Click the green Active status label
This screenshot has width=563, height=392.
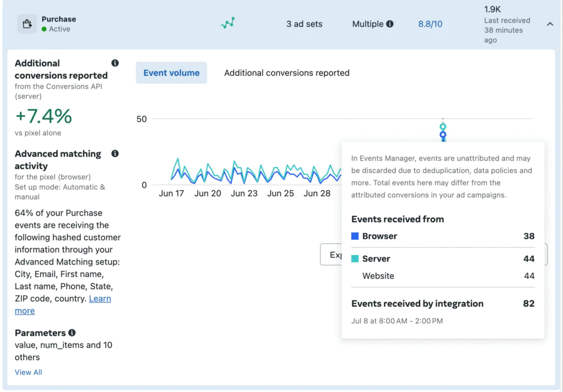pyautogui.click(x=56, y=29)
